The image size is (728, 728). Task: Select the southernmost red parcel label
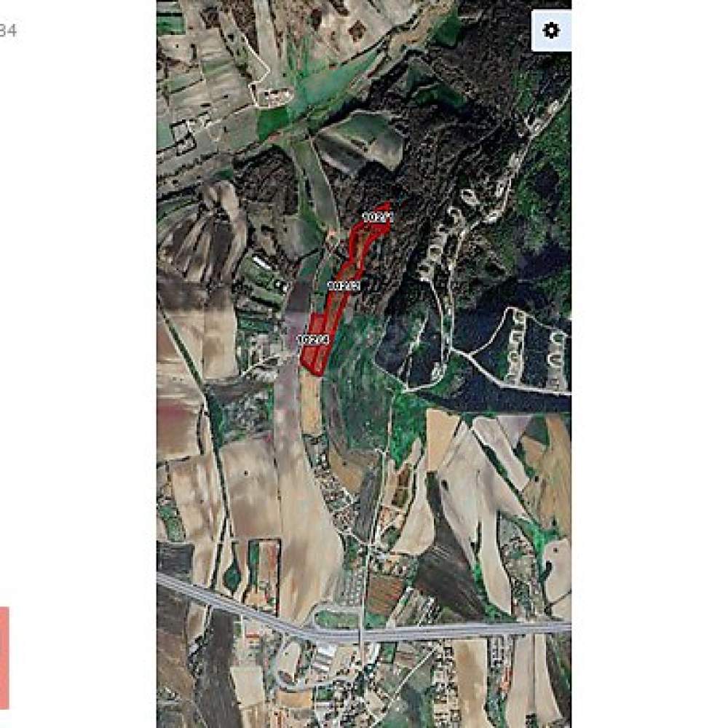(313, 339)
